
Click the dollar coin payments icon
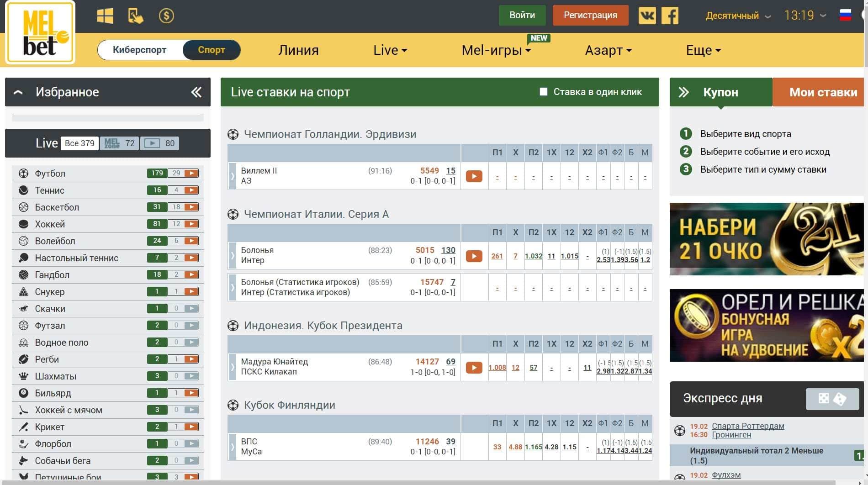tap(166, 16)
